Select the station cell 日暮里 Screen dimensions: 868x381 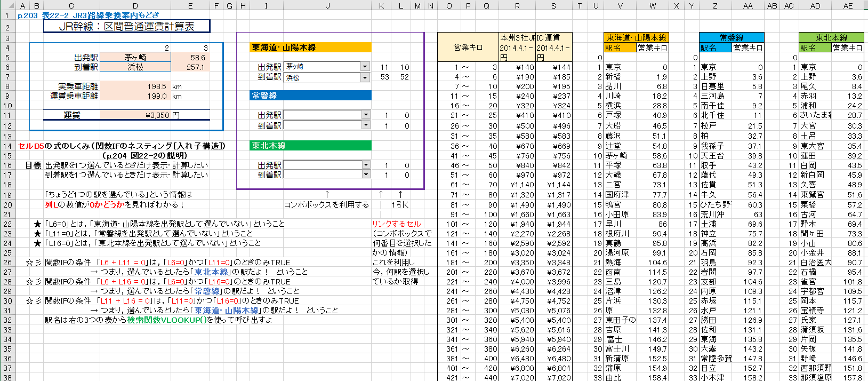[716, 86]
